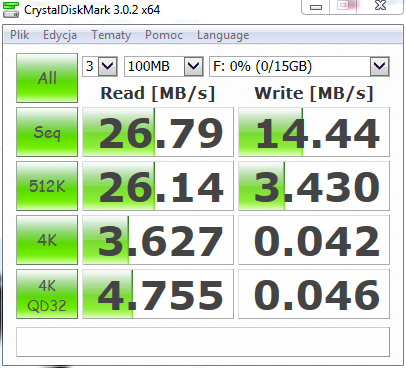Minimize the CrystalDiskMark window

pos(316,7)
